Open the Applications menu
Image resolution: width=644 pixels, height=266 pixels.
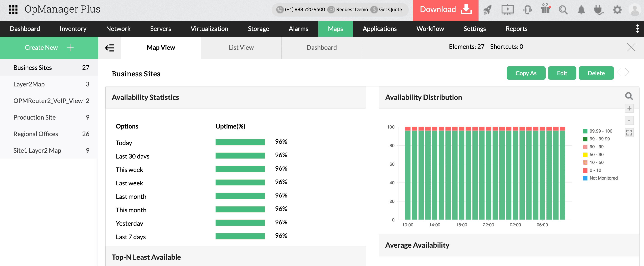(x=379, y=29)
